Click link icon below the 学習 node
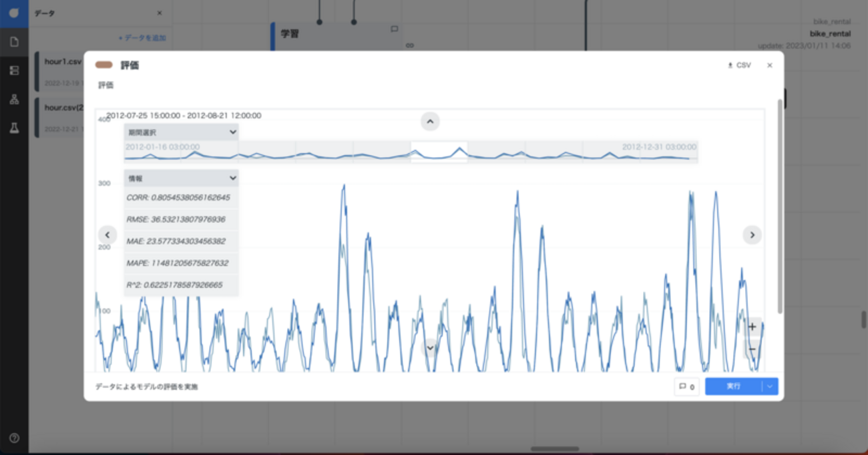 (x=410, y=45)
